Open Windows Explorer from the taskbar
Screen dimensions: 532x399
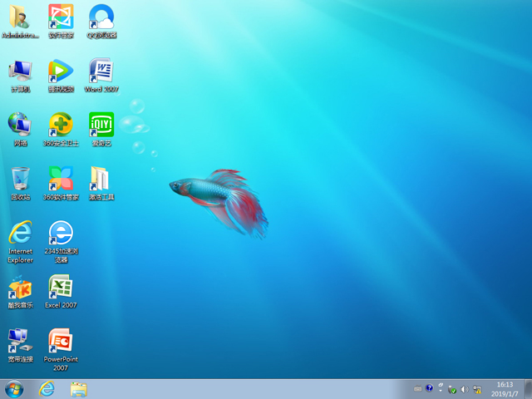79,389
